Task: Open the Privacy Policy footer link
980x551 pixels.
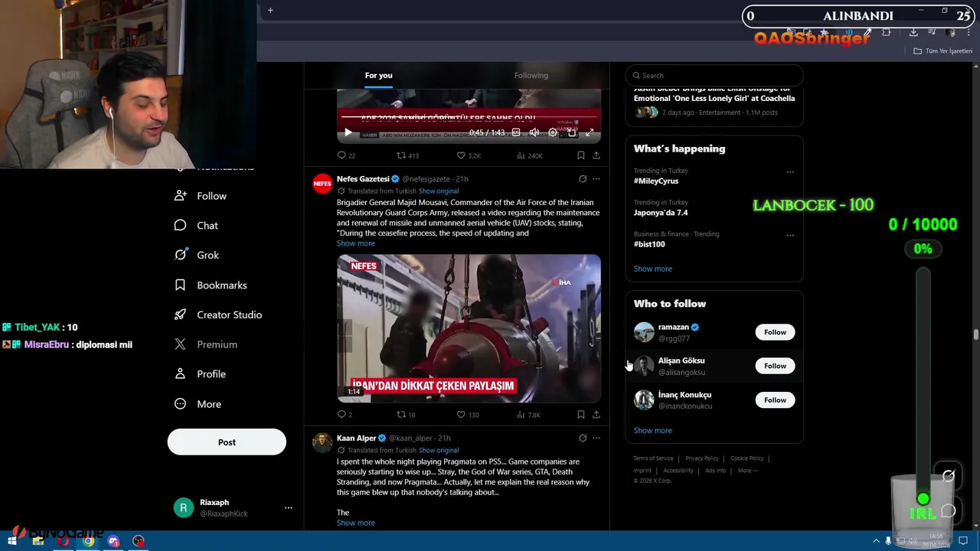Action: pos(702,458)
